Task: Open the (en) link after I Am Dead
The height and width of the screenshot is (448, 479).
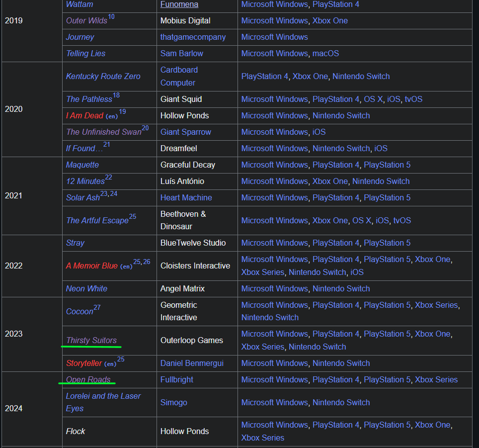Action: coord(112,116)
